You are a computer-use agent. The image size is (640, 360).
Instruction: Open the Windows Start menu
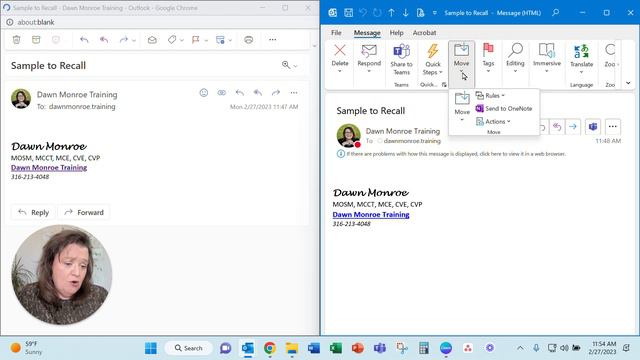coord(151,348)
